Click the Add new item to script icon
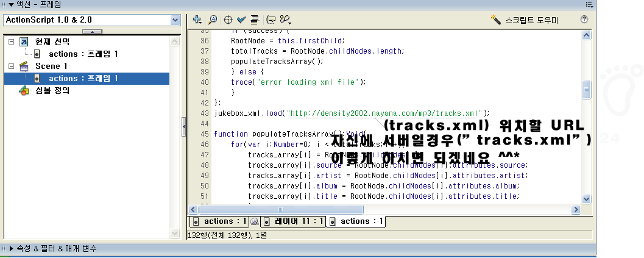 click(x=197, y=20)
